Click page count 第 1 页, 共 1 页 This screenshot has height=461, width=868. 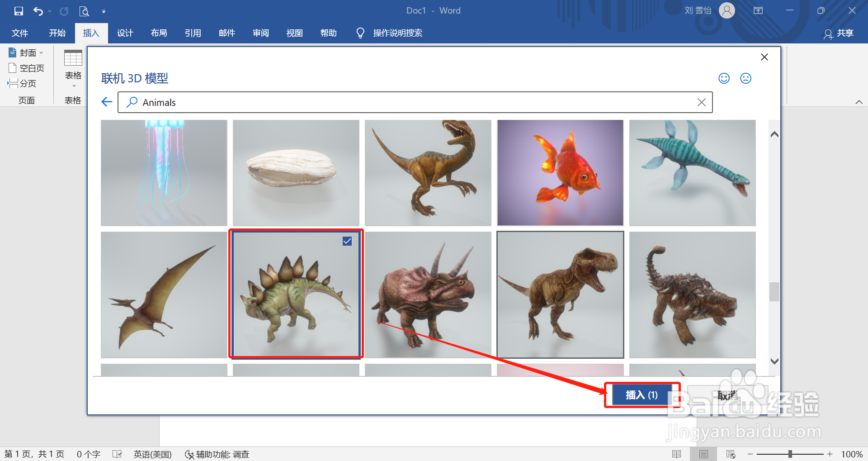34,454
